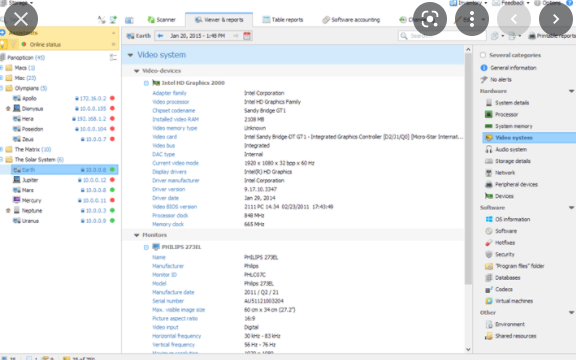Tap the round X close overlay button
The width and height of the screenshot is (576, 360).
tap(21, 19)
